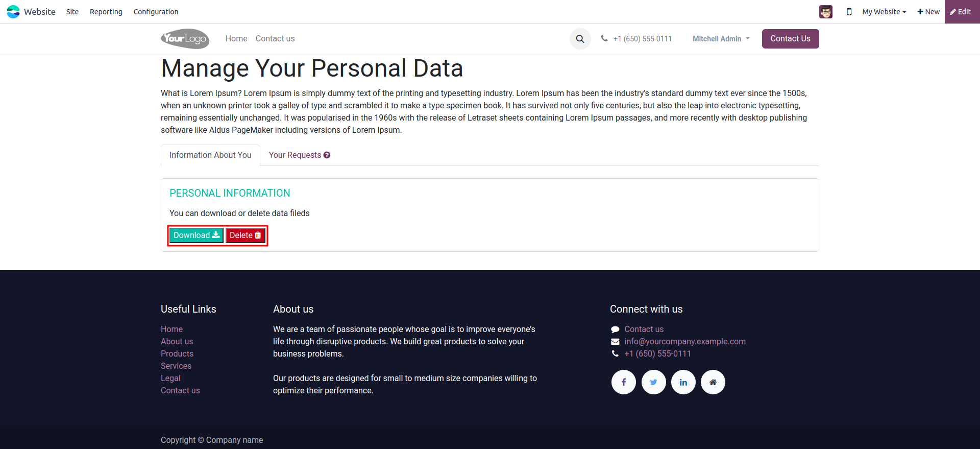Open the Reporting menu
Image resolution: width=980 pixels, height=449 pixels.
click(106, 12)
